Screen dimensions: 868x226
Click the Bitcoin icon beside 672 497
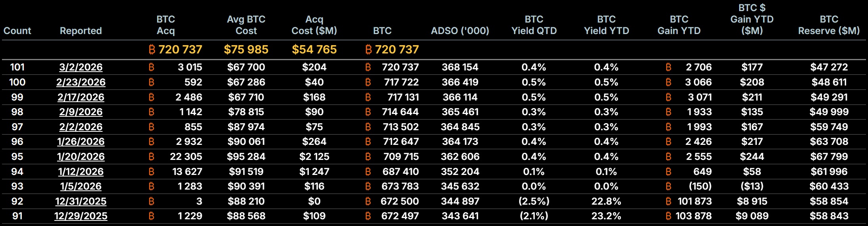pyautogui.click(x=368, y=216)
